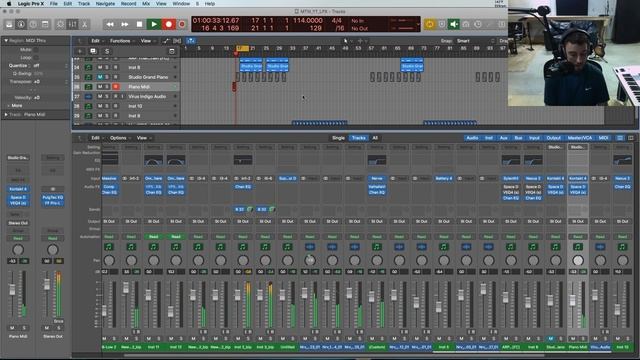Click the Virus Indigo Audio track waveform icon
The image size is (640, 360).
(88, 96)
